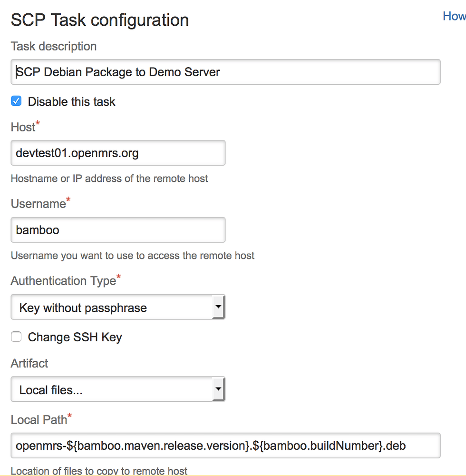Focus the Host input containing devtest01.openmrs.org
The width and height of the screenshot is (466, 476).
point(117,153)
